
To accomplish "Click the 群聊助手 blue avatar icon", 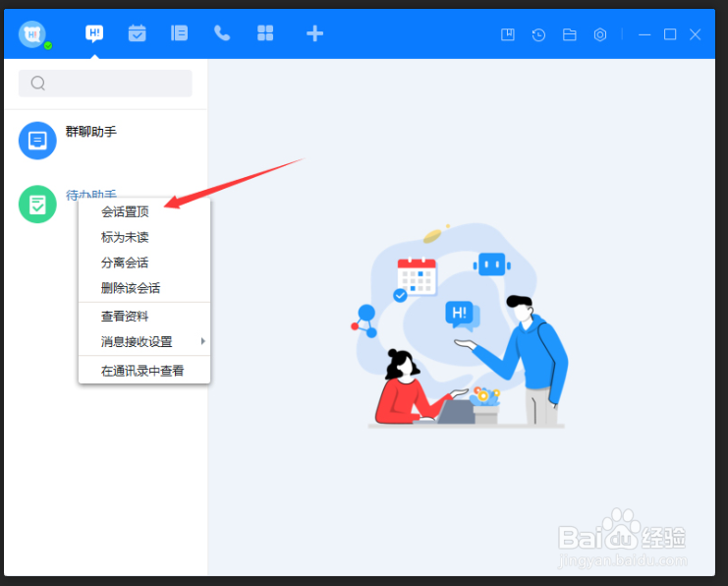I will click(37, 141).
